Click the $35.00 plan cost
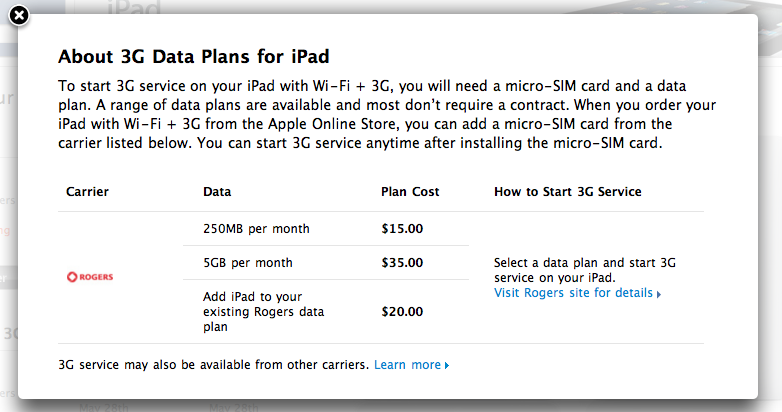 click(402, 262)
